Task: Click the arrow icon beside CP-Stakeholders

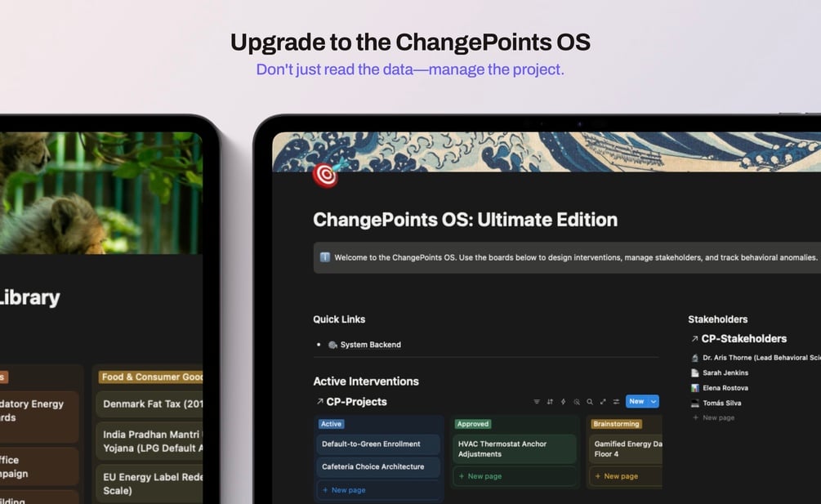Action: pyautogui.click(x=694, y=339)
